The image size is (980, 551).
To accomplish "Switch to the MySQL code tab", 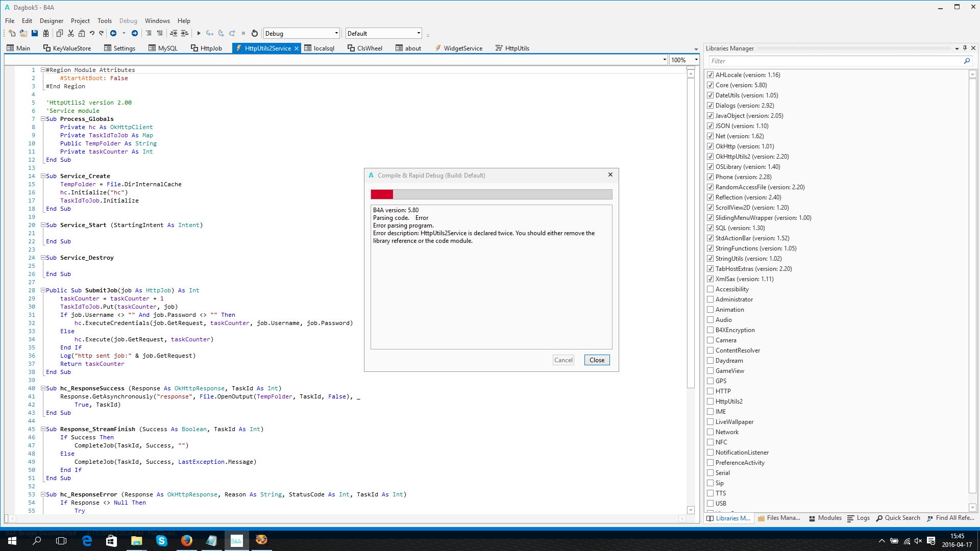I will pyautogui.click(x=163, y=48).
